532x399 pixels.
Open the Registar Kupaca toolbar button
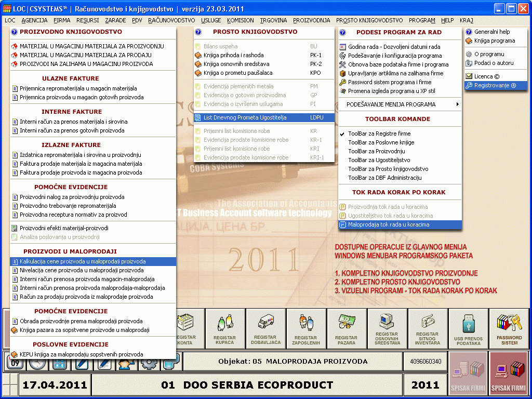click(x=225, y=329)
